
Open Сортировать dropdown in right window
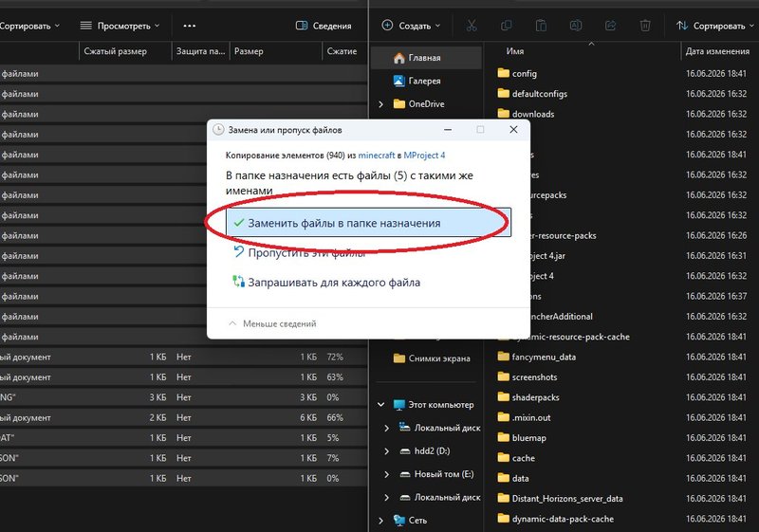[x=715, y=26]
